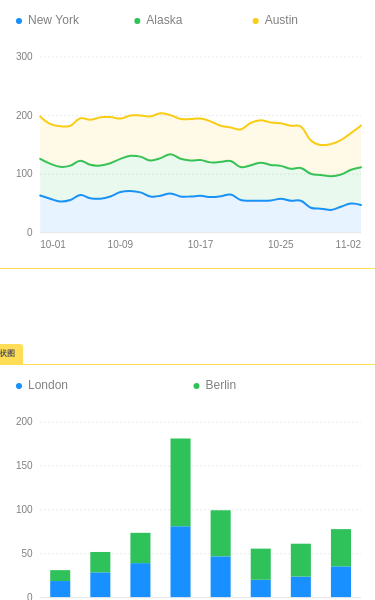Click the first smallest stacked bar
Image resolution: width=375 pixels, height=600 pixels.
coord(60,584)
